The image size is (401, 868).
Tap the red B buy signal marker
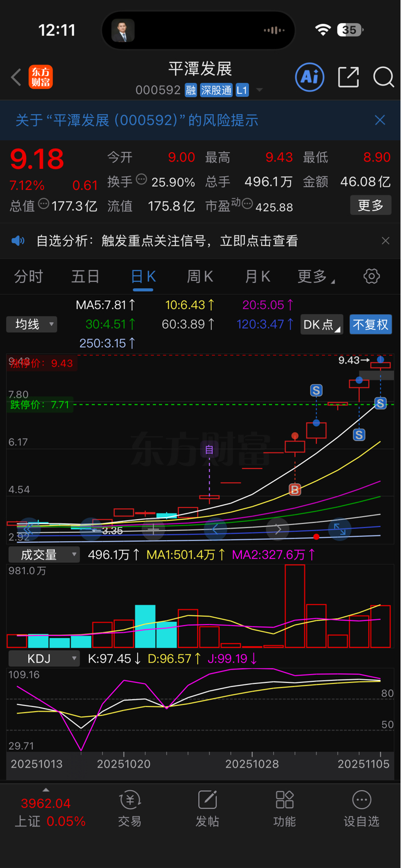(295, 490)
